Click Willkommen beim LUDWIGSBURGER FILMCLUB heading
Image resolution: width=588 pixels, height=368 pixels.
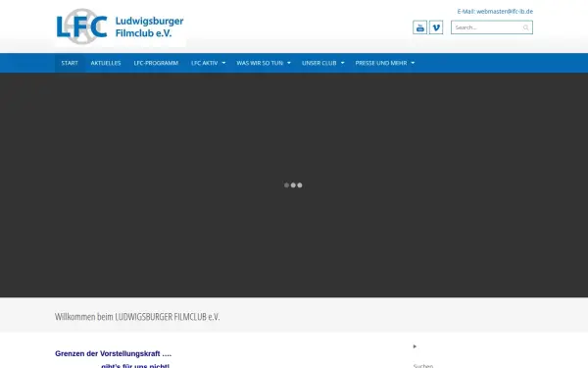pos(137,317)
